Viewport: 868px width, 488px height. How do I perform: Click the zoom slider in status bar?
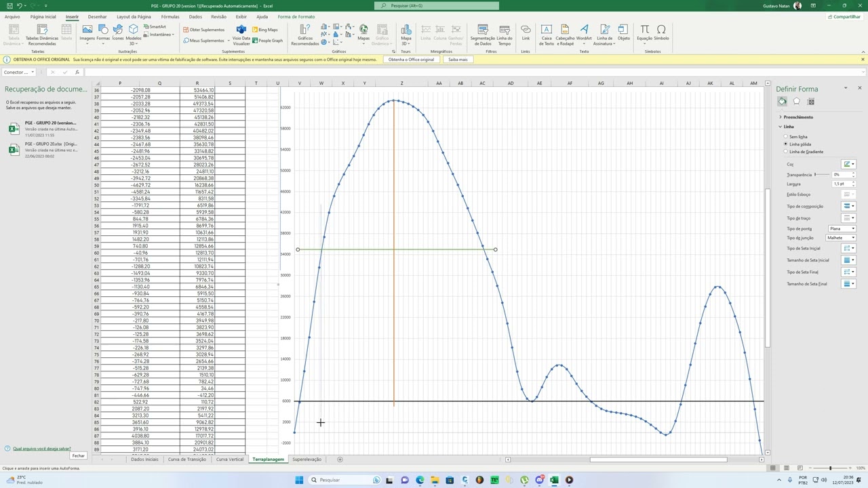(x=830, y=468)
